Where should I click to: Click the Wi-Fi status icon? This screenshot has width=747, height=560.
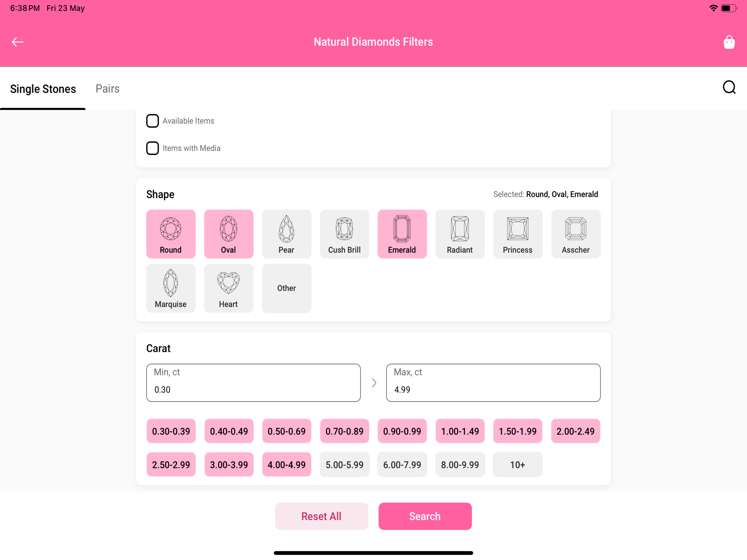coord(713,8)
